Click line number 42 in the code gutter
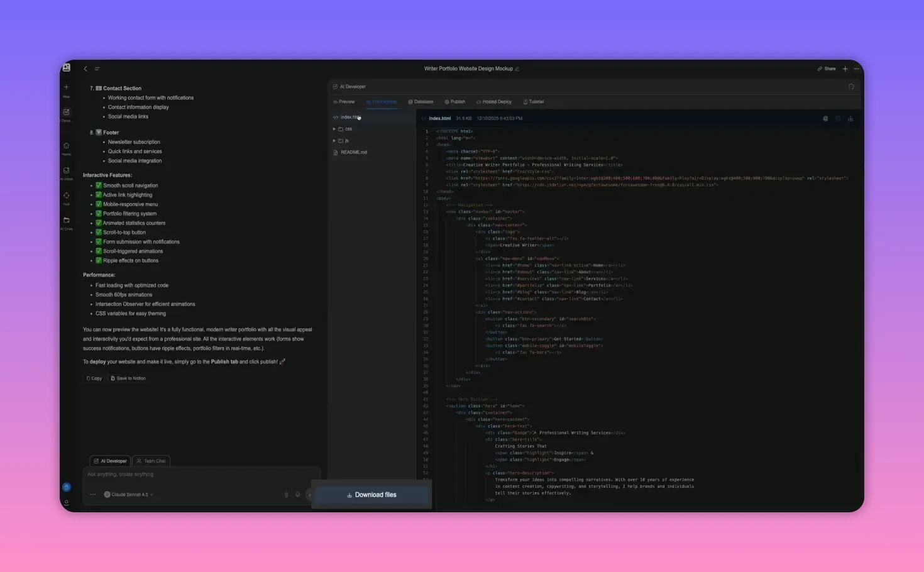 point(426,406)
